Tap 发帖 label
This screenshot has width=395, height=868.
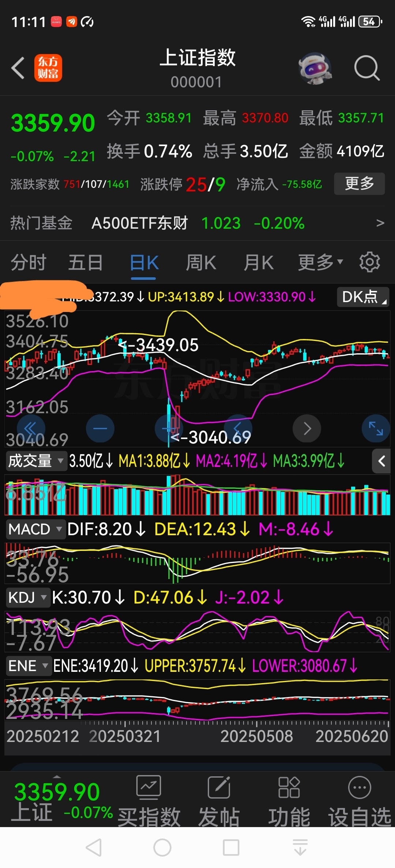pos(219,818)
